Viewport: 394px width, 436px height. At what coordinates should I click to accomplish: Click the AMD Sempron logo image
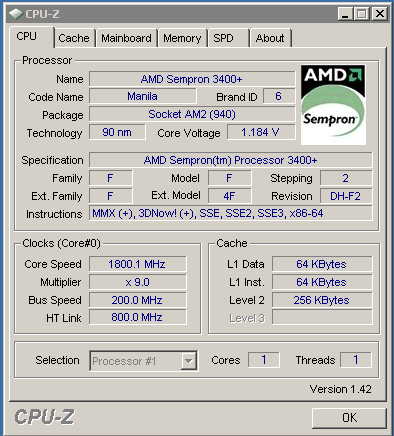333,105
